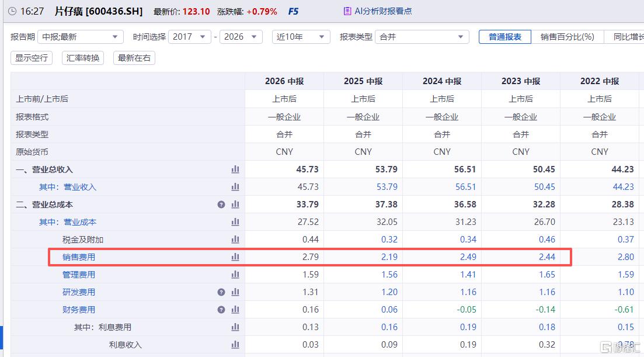Open the end year 2026 dropdown
The height and width of the screenshot is (357, 644).
point(241,37)
